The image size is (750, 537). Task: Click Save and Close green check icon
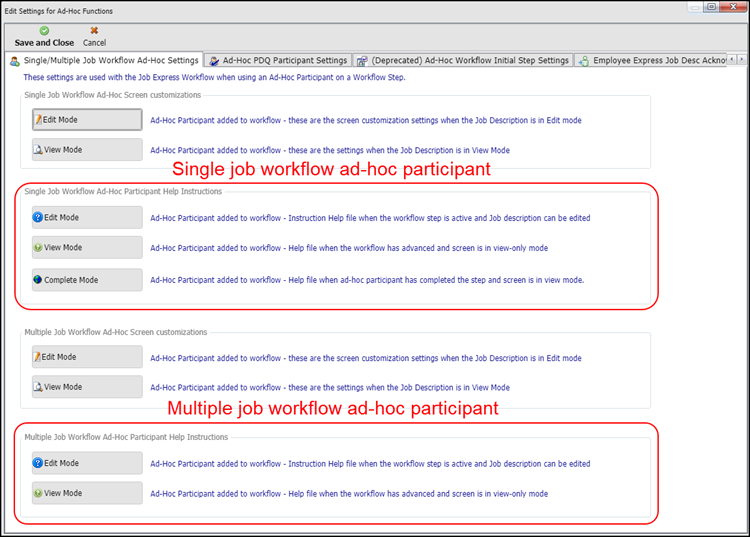(x=44, y=31)
